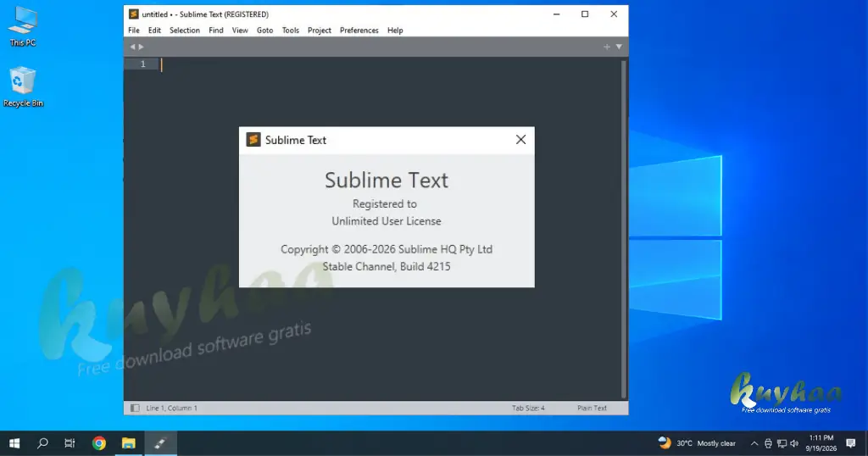This screenshot has height=456, width=868.
Task: Open the Goto menu
Action: point(264,31)
